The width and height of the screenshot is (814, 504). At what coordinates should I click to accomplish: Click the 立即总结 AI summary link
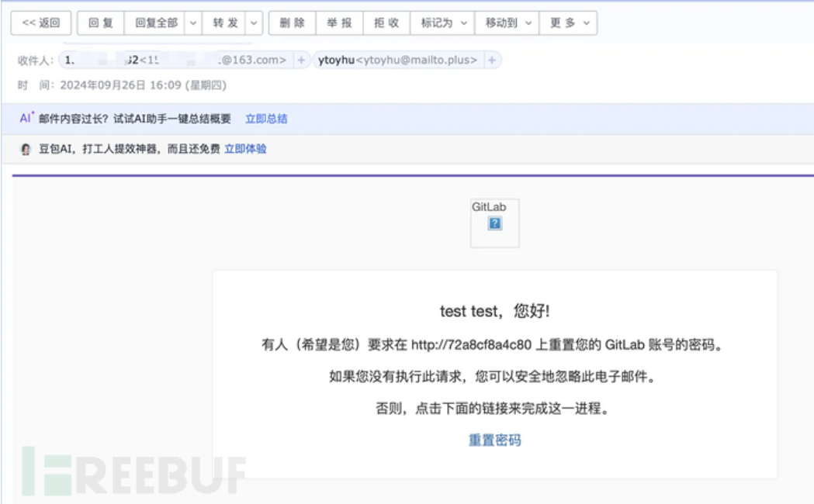pos(266,119)
